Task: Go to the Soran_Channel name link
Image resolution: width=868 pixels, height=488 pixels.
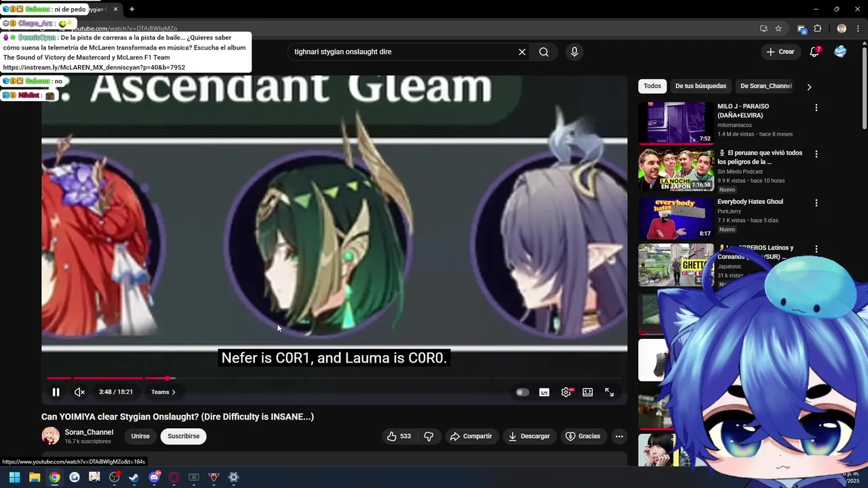Action: click(89, 432)
